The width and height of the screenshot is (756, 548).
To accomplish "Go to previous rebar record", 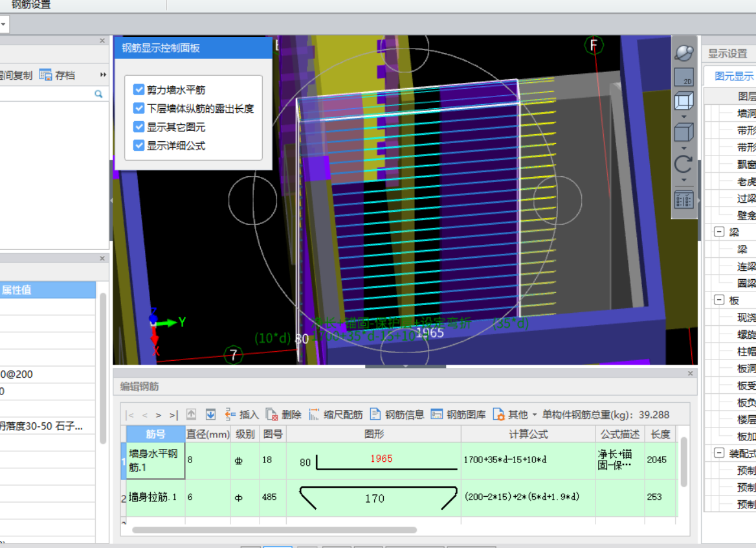I will click(x=144, y=415).
